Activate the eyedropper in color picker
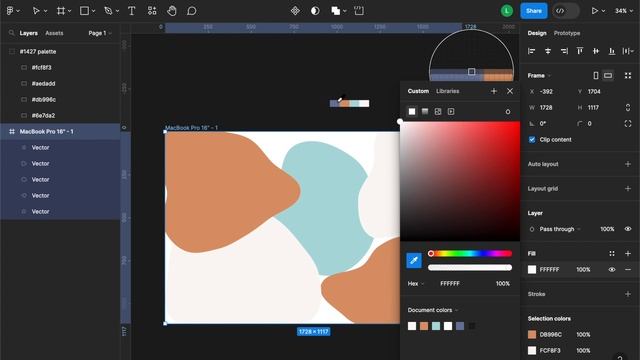 414,260
